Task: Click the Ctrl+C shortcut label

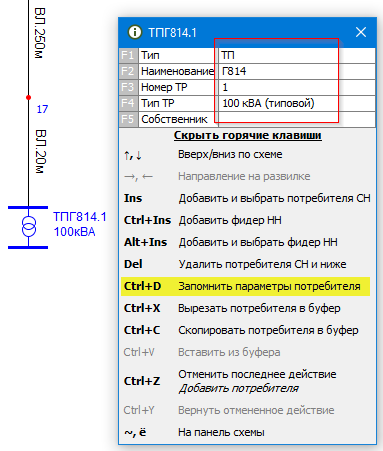Action: 142,330
